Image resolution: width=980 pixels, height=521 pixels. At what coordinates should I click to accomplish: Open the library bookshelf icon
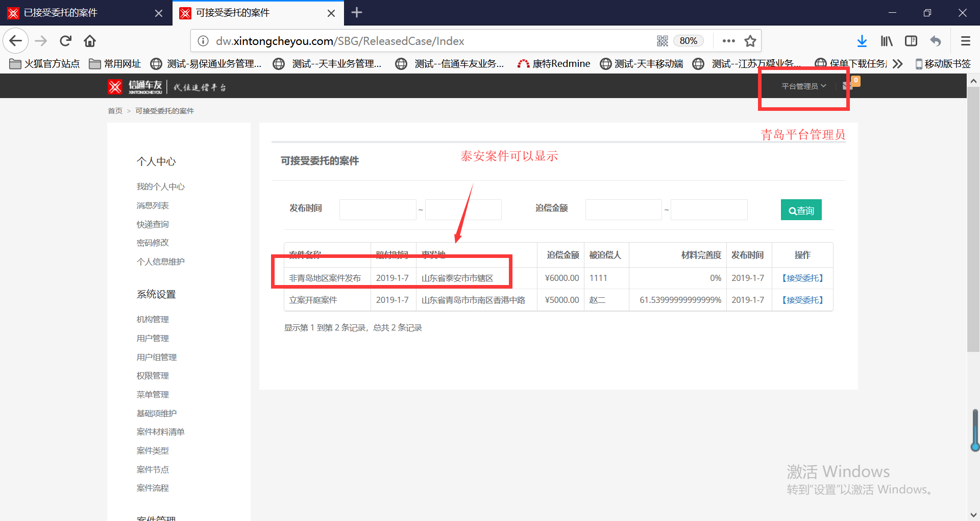[x=887, y=41]
